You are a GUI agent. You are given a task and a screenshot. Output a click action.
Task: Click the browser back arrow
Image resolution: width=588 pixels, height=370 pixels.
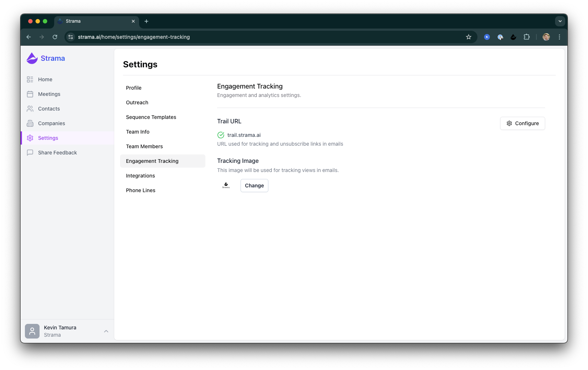pyautogui.click(x=29, y=37)
